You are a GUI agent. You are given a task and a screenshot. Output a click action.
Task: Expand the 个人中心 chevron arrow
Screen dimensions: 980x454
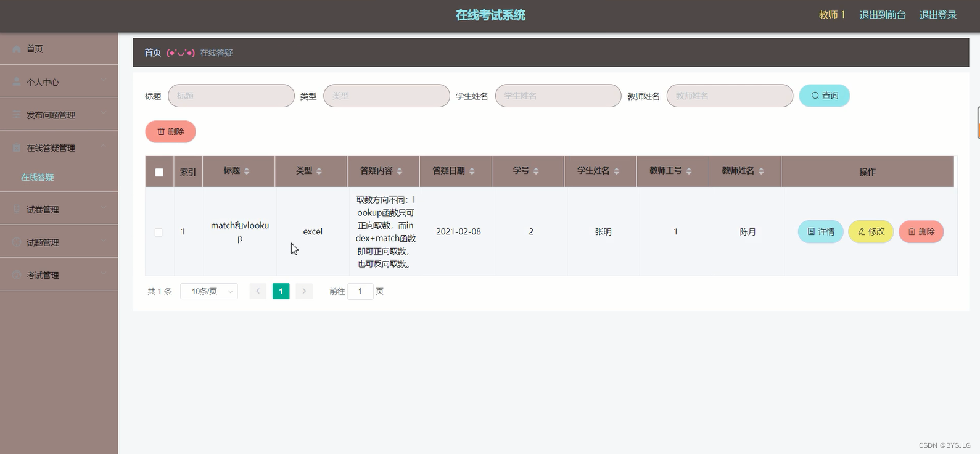(104, 81)
